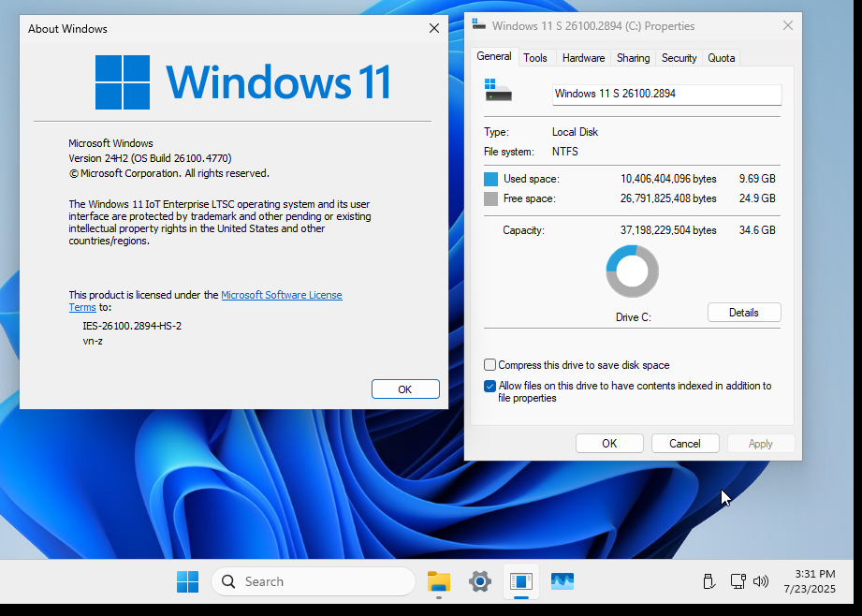
Task: Switch to the Security tab
Action: pos(679,58)
